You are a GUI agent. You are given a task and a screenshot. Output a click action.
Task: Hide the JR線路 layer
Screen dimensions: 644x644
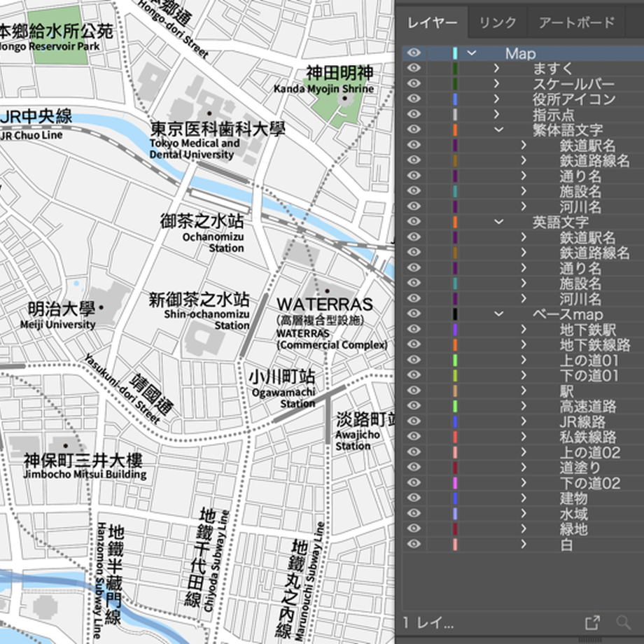pyautogui.click(x=414, y=421)
